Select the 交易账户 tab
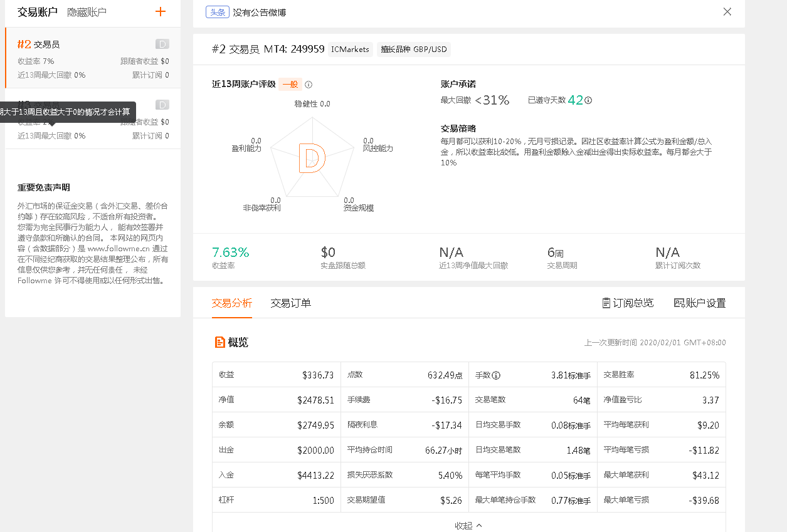The image size is (787, 532). [x=38, y=12]
